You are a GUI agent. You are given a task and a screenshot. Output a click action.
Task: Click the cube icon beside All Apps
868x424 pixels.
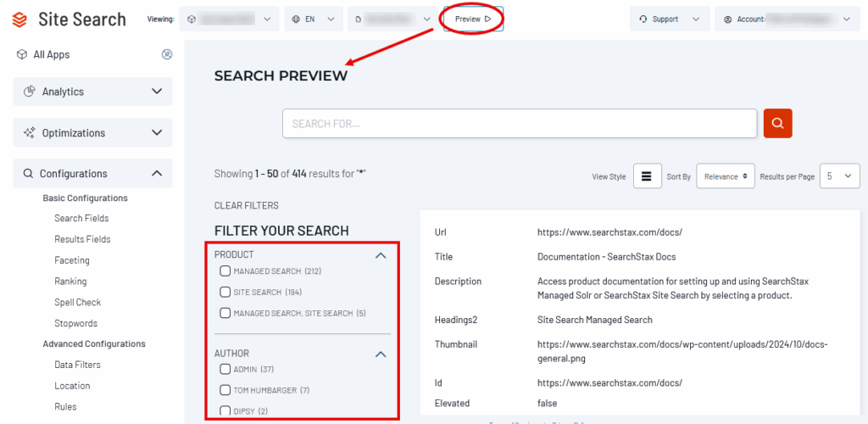(x=21, y=55)
